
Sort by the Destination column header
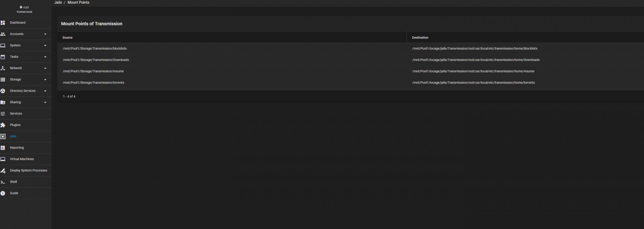[420, 38]
